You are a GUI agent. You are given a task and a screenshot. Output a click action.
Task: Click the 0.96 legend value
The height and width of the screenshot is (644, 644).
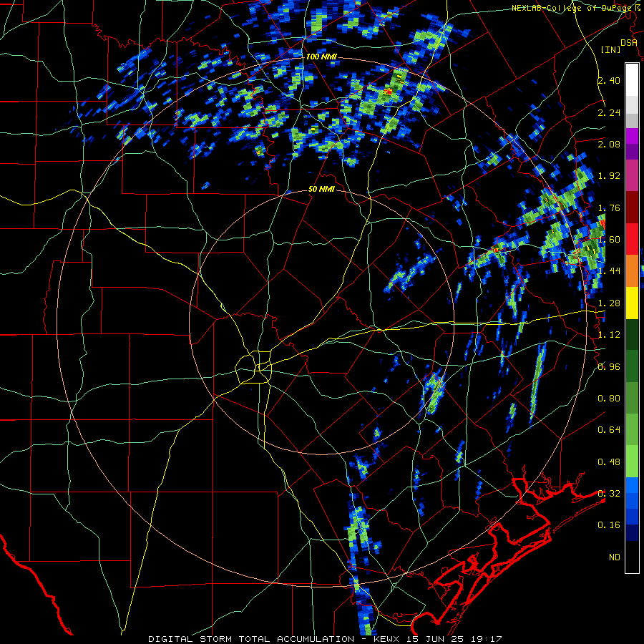click(x=609, y=367)
